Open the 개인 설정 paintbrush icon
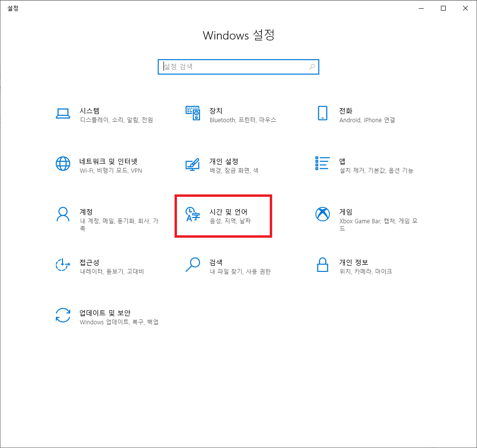 pos(193,165)
